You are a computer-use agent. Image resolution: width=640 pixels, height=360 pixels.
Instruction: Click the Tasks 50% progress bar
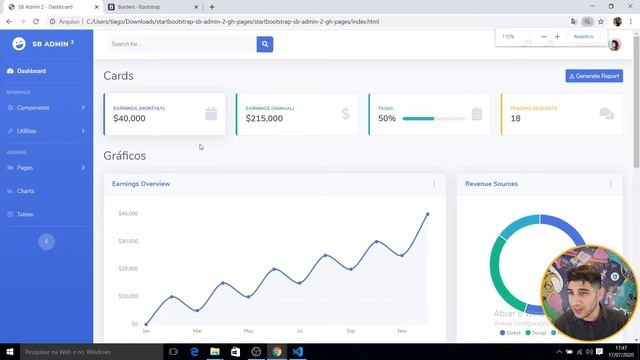(x=433, y=118)
